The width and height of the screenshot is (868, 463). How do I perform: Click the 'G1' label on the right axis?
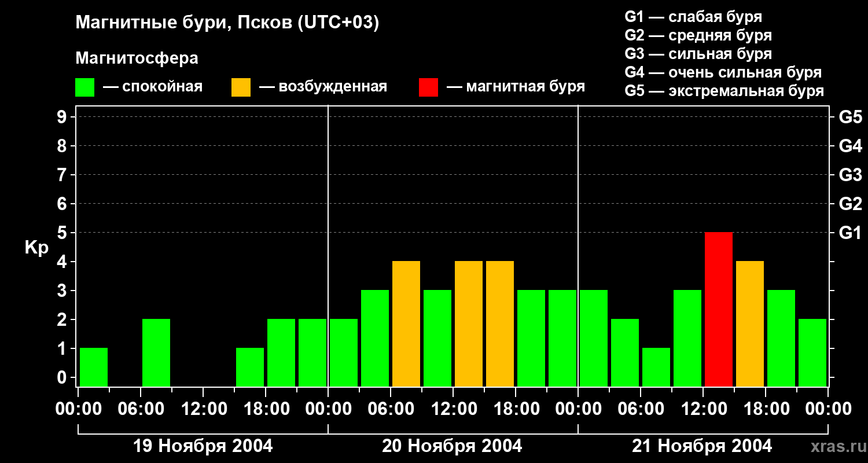click(850, 233)
